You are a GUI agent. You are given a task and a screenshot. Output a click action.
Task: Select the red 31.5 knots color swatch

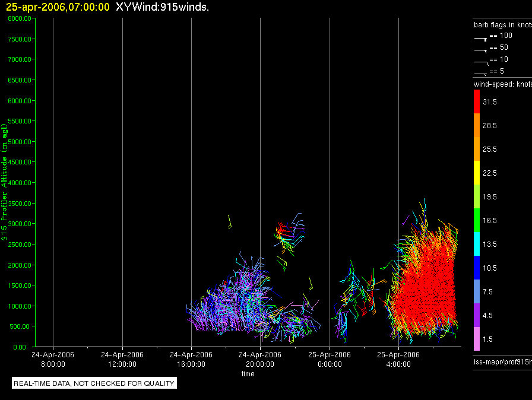pyautogui.click(x=477, y=101)
